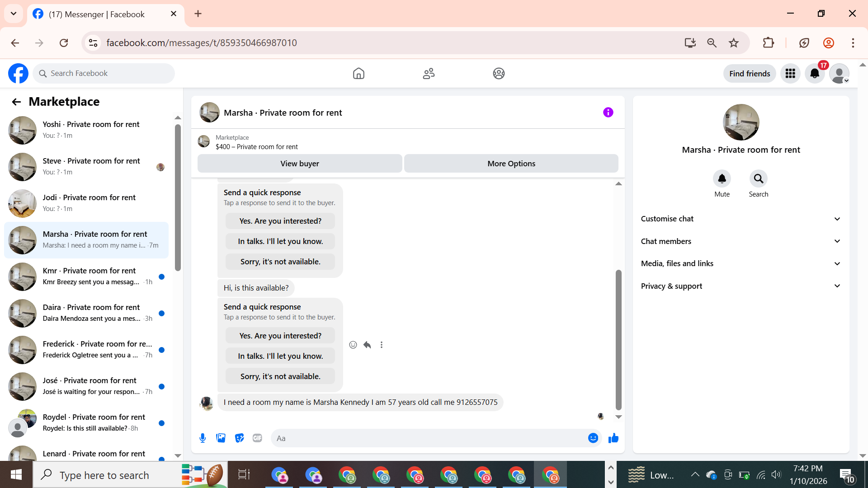
Task: React to message with smiley icon
Action: tap(353, 345)
